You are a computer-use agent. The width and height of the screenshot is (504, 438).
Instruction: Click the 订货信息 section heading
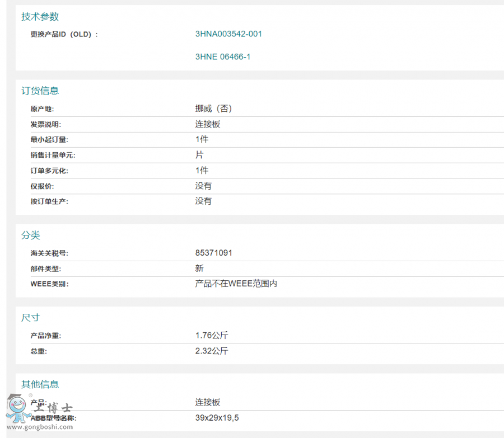click(40, 91)
